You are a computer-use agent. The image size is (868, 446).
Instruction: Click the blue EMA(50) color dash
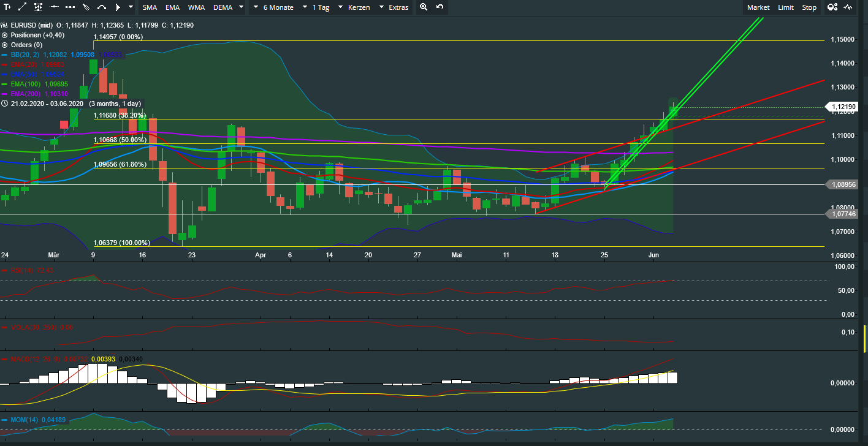(x=4, y=74)
